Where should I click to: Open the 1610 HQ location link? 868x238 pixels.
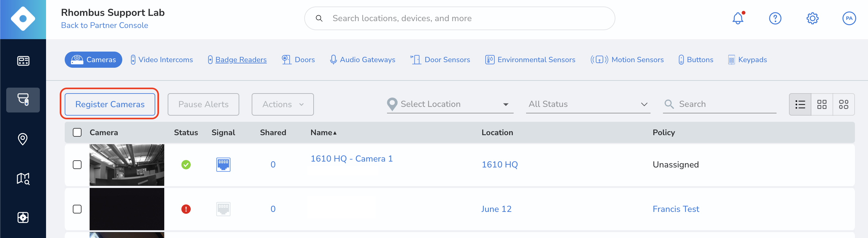pyautogui.click(x=499, y=165)
